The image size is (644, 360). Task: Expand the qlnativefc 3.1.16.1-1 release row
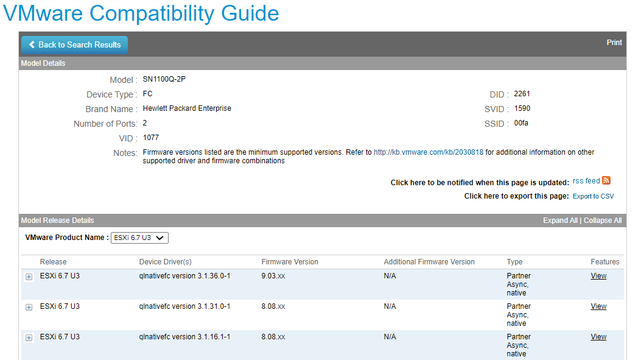(29, 337)
